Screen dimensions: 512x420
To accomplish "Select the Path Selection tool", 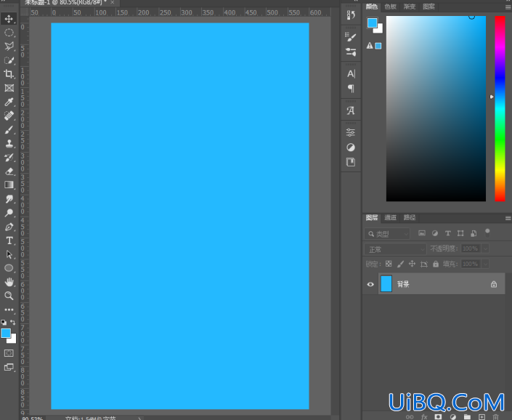I will pos(9,254).
